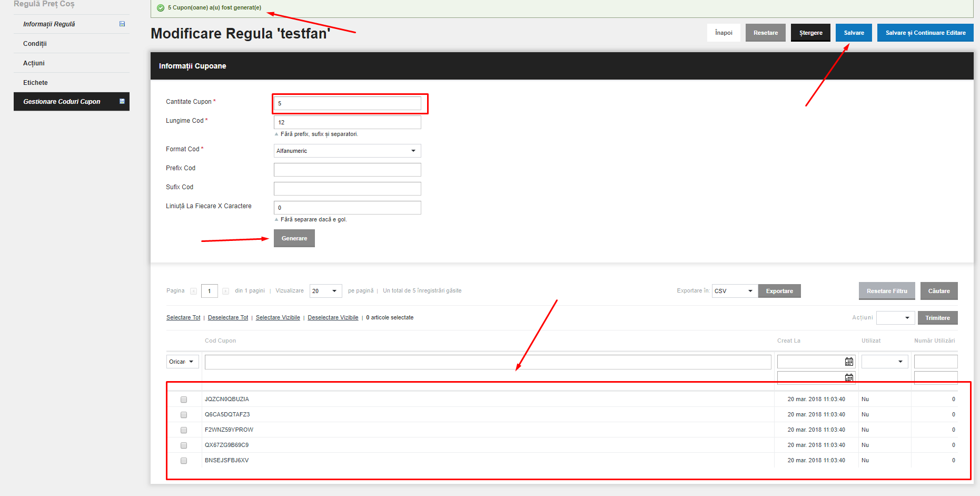
Task: Click the Resetare Filtru button
Action: [x=887, y=291]
